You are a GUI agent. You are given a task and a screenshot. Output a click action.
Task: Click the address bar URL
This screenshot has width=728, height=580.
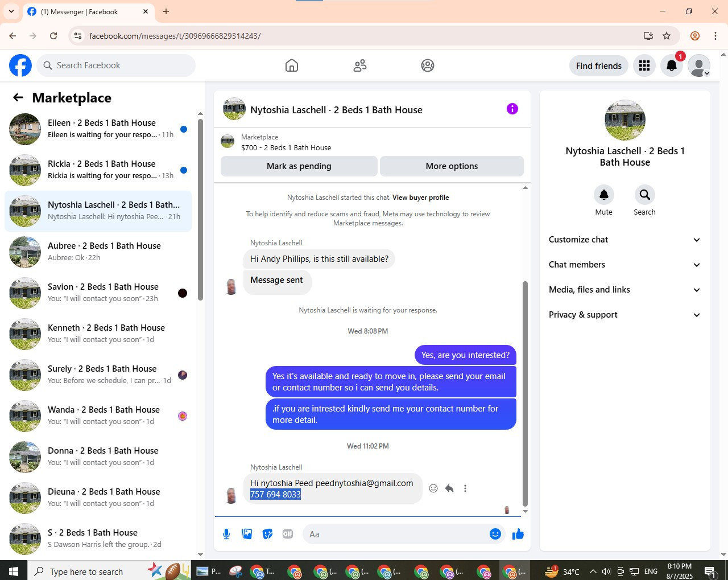175,36
